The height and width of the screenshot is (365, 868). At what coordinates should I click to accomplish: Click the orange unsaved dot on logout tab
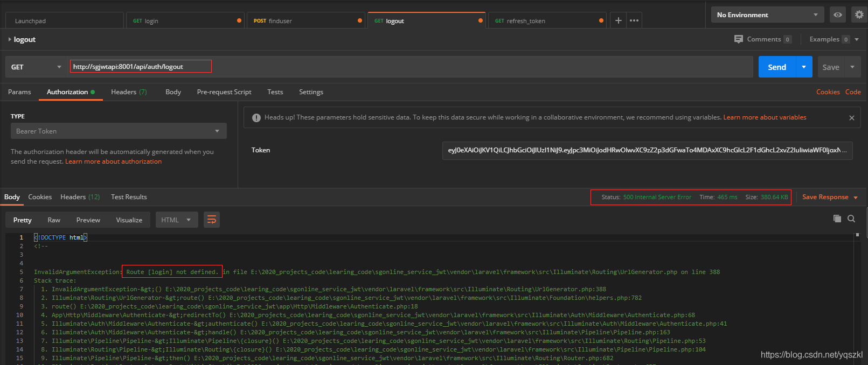click(481, 20)
